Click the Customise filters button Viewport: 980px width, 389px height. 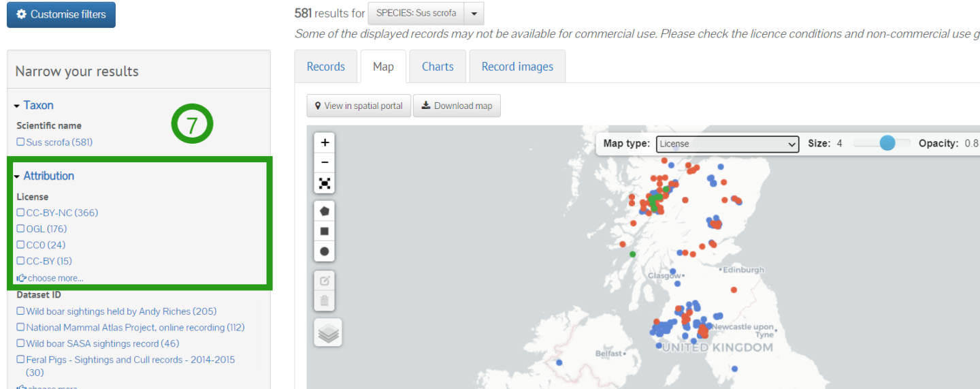coord(61,14)
